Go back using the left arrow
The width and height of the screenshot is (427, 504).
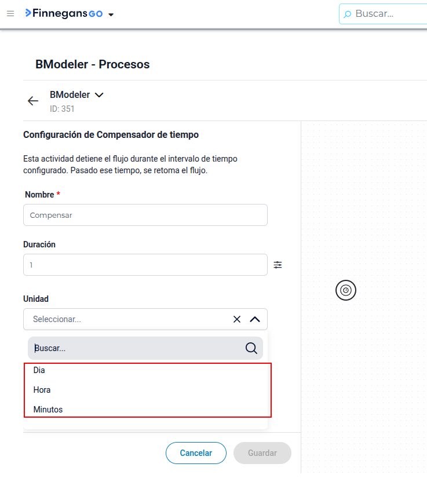[x=33, y=101]
